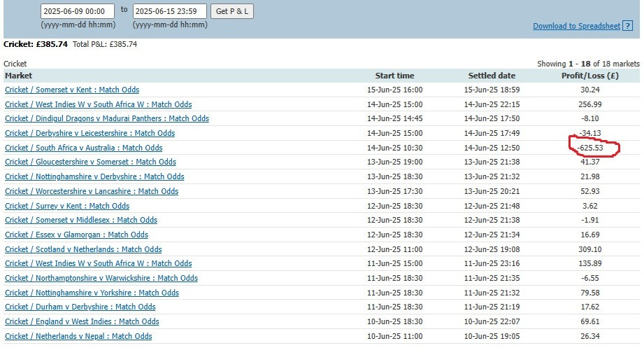The width and height of the screenshot is (644, 348).
Task: Click the Settled date column header
Action: tap(492, 76)
